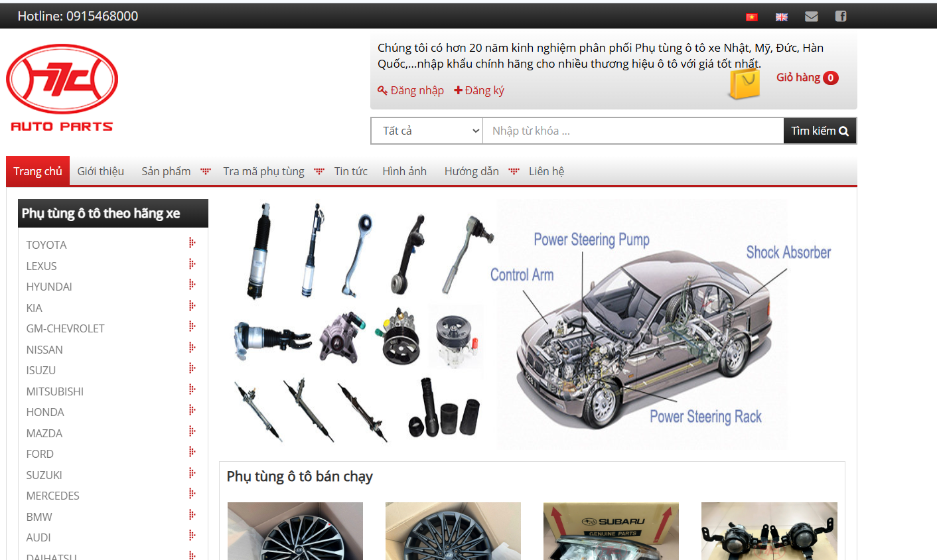The width and height of the screenshot is (937, 560).
Task: Open the Giỏ hàng cart link
Action: (x=798, y=78)
